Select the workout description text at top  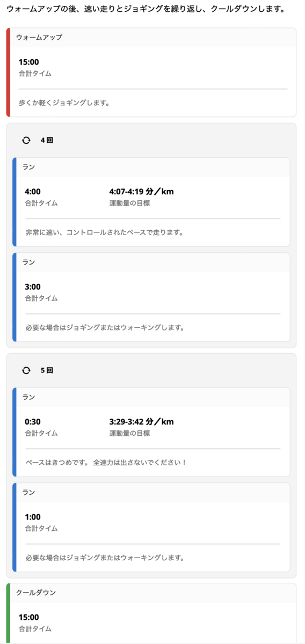pyautogui.click(x=146, y=10)
